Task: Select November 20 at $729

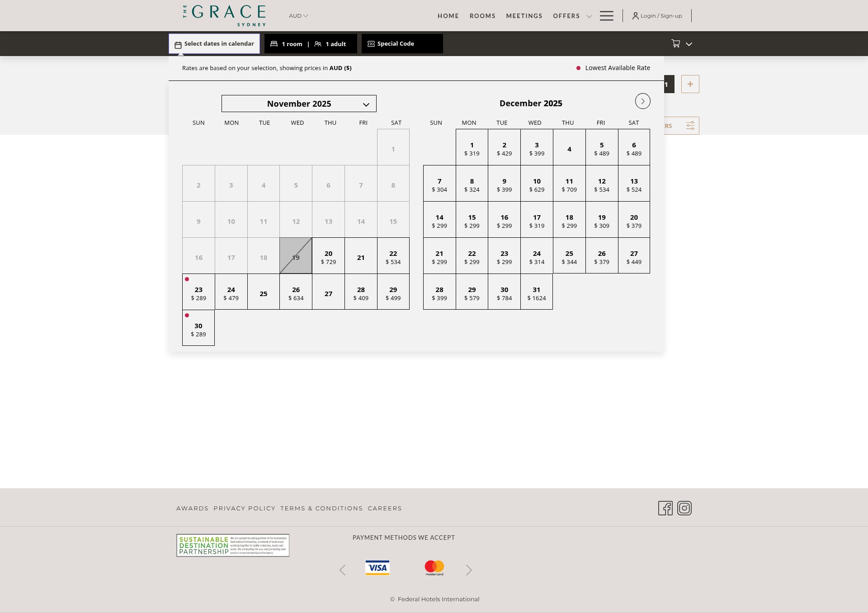Action: point(328,255)
